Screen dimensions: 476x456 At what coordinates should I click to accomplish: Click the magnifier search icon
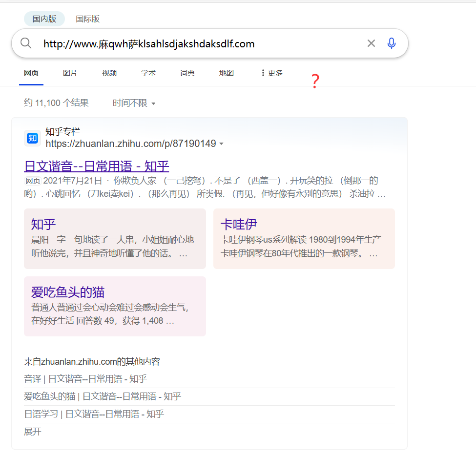click(x=26, y=43)
